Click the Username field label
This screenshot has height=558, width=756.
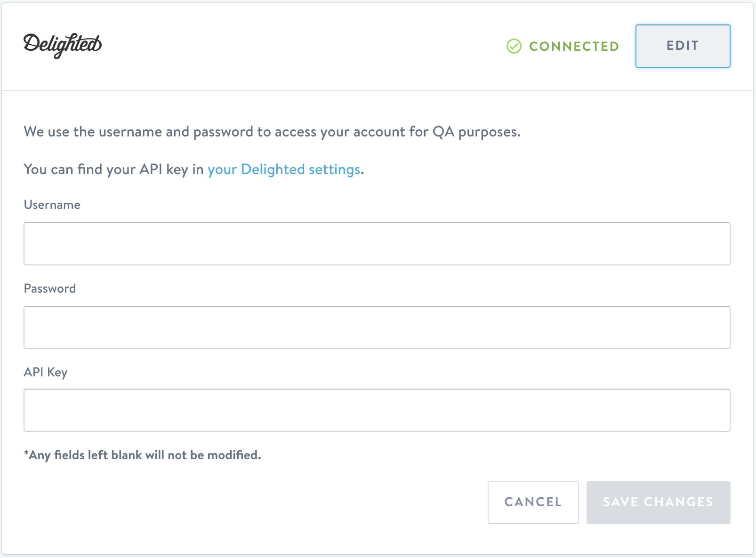click(x=52, y=205)
